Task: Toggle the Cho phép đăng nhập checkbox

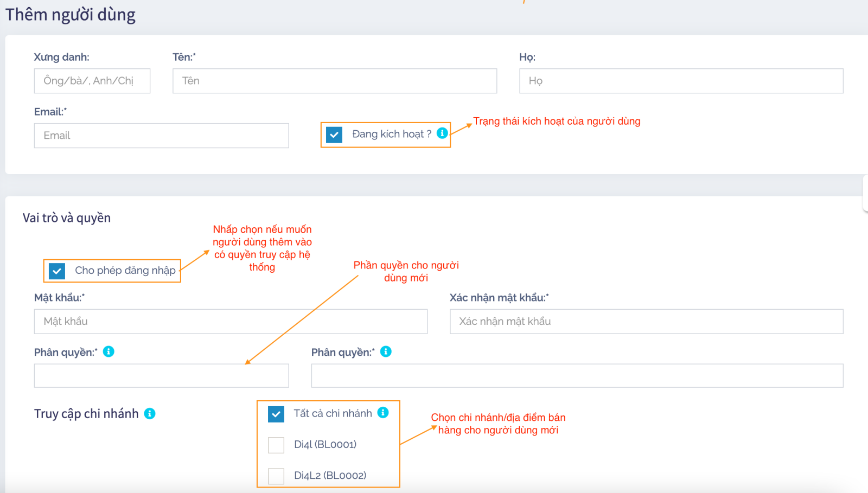Action: pos(57,271)
